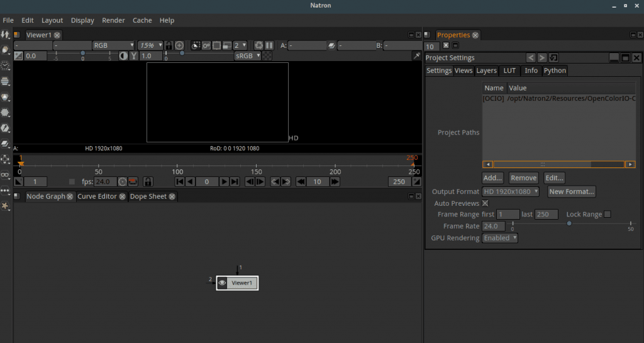Play forward in the timeline
Image resolution: width=644 pixels, height=343 pixels.
pyautogui.click(x=224, y=182)
